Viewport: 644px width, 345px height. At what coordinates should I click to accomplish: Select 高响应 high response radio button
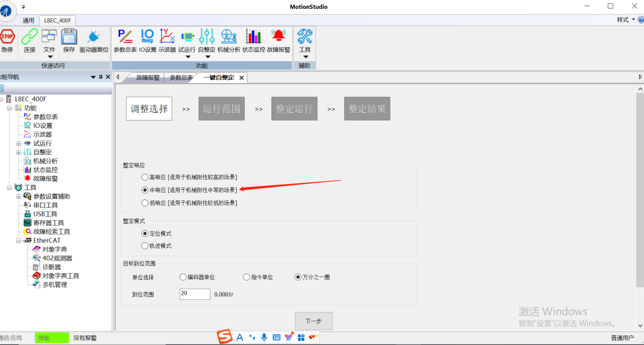tap(144, 177)
